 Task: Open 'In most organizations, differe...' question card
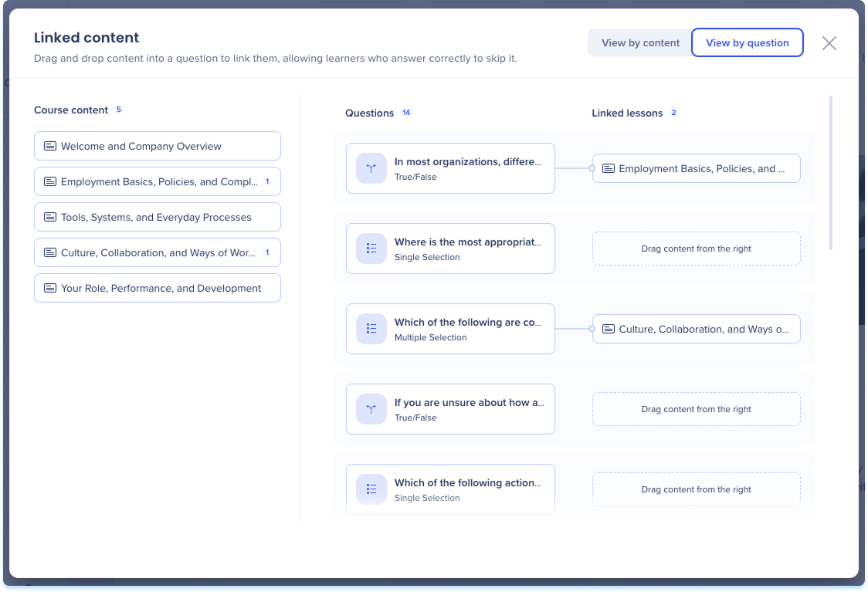[450, 168]
